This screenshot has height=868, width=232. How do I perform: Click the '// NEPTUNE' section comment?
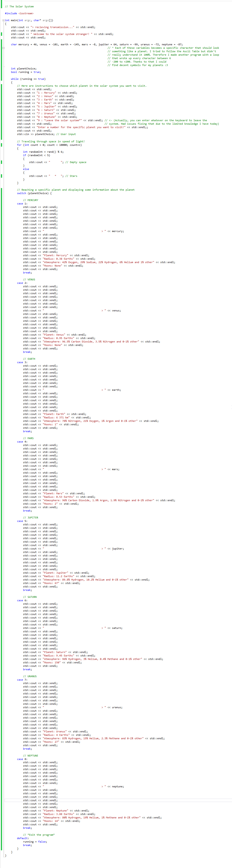click(31, 756)
